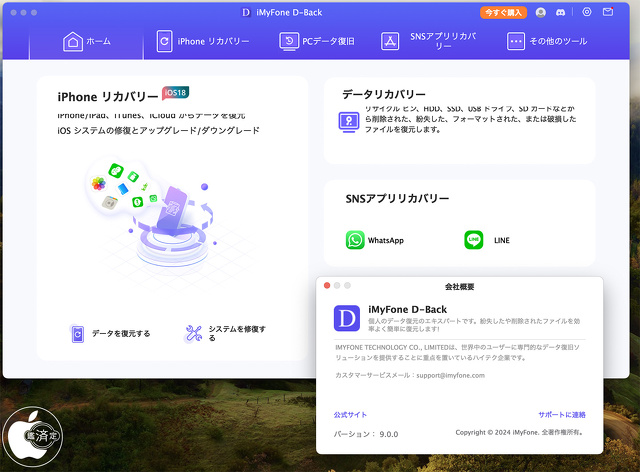Switch to iPhone リカバリー tab

[203, 41]
